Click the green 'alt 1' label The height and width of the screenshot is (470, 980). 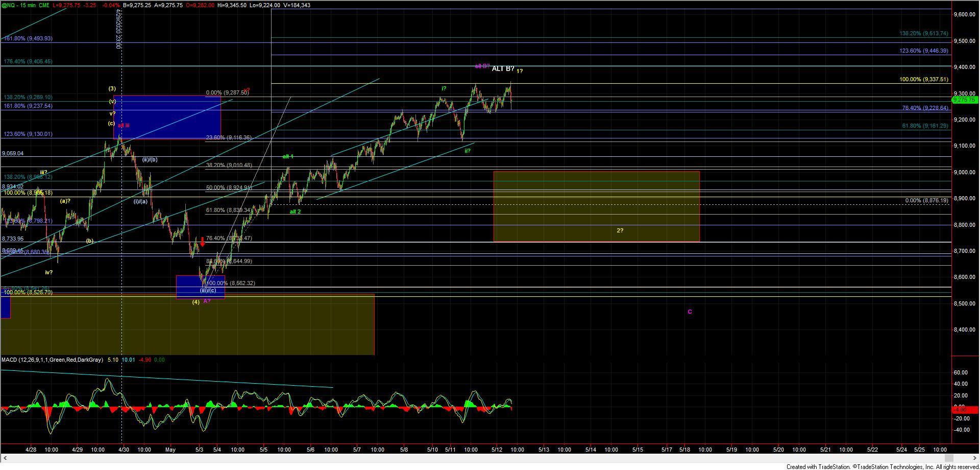point(288,156)
